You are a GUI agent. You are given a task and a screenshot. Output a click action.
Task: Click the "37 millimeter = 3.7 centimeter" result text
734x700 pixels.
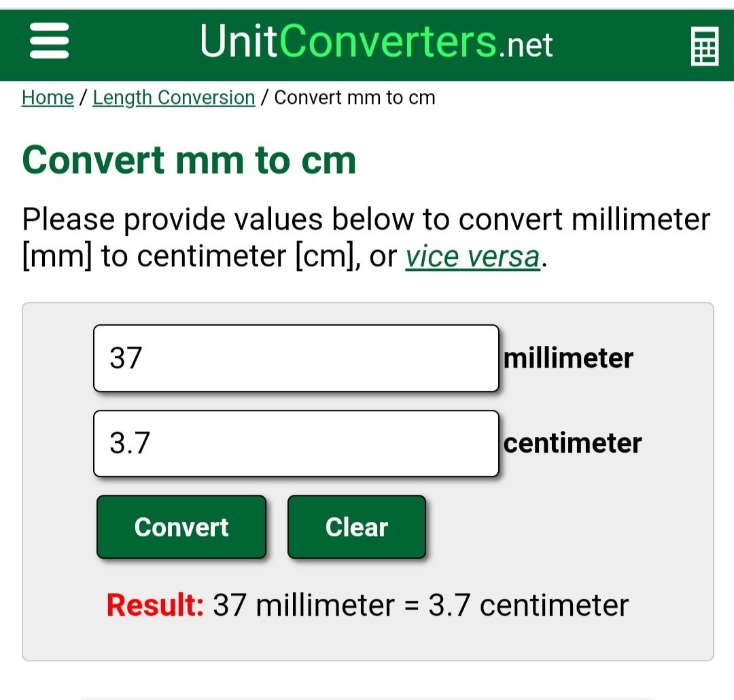pyautogui.click(x=421, y=605)
